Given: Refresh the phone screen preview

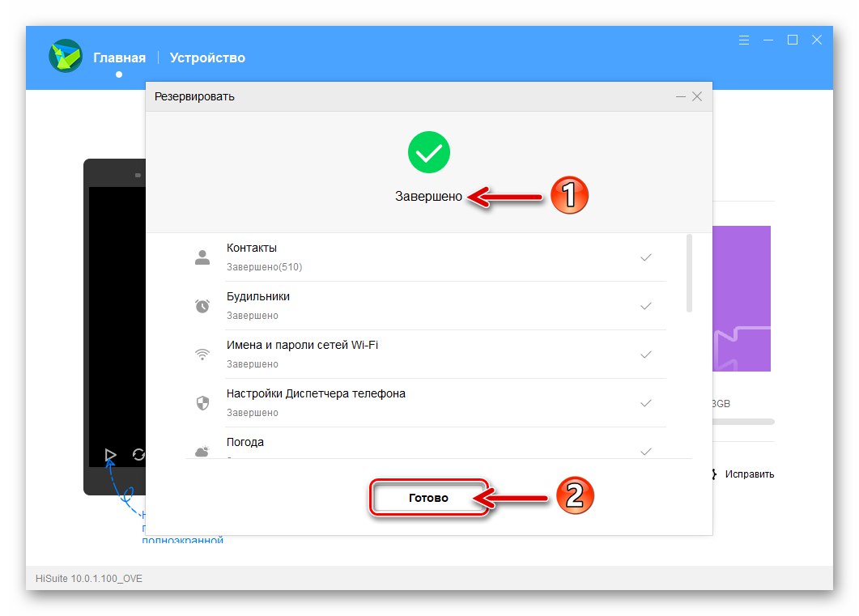Looking at the screenshot, I should tap(138, 454).
